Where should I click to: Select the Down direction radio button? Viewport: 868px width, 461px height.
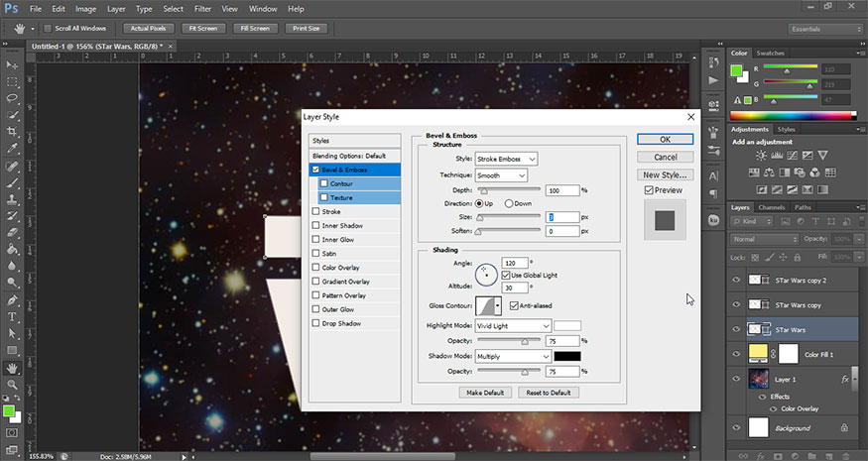pyautogui.click(x=508, y=203)
